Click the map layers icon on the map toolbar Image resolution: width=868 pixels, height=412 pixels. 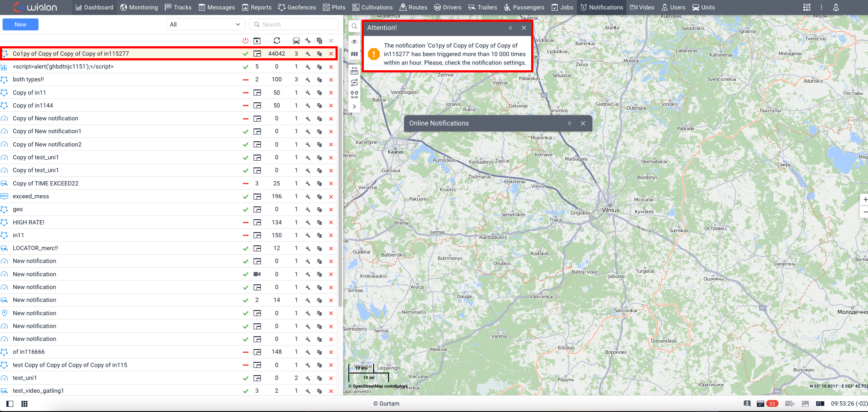[354, 54]
